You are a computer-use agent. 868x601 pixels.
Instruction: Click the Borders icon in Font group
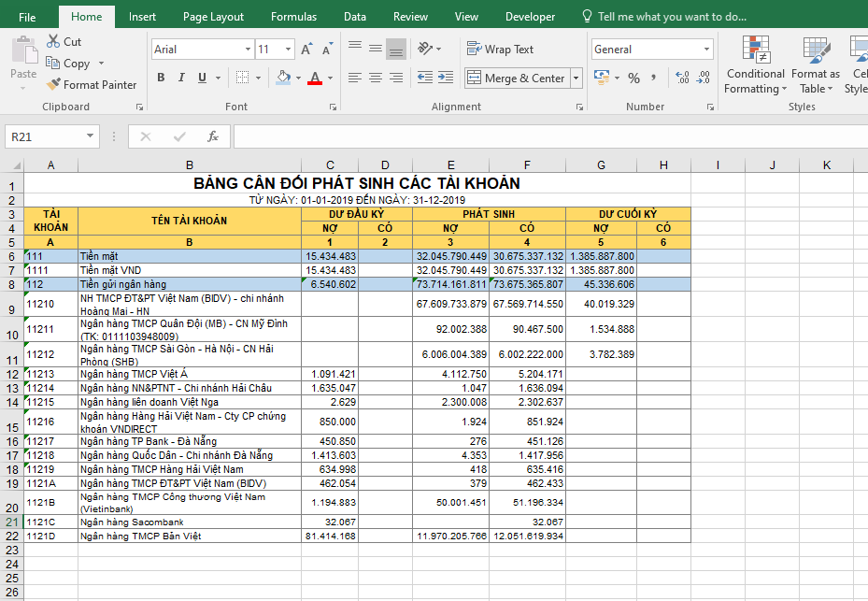point(243,78)
